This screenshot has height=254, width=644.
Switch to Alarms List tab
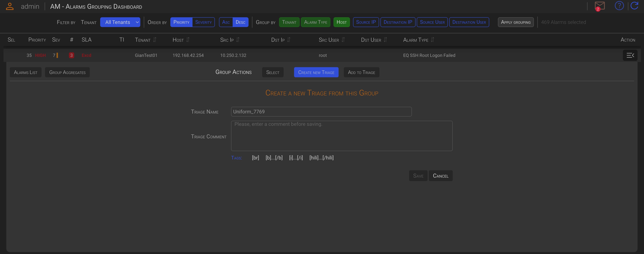pos(25,72)
